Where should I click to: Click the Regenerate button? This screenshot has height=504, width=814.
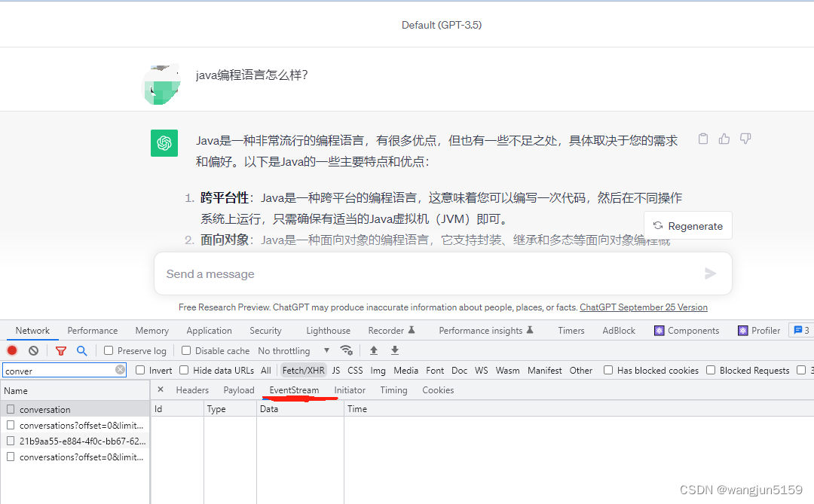[x=688, y=225]
